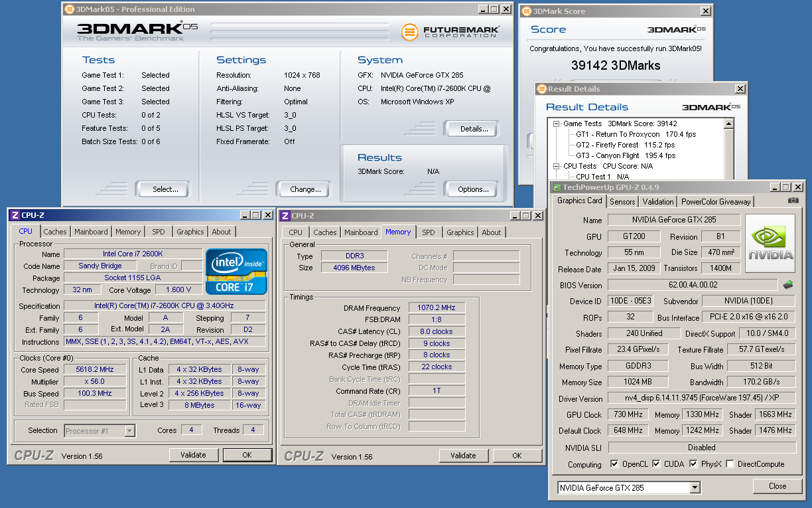Select GT1 - Return To Proxycon row
Viewport: 812px width, 508px height.
(x=636, y=134)
